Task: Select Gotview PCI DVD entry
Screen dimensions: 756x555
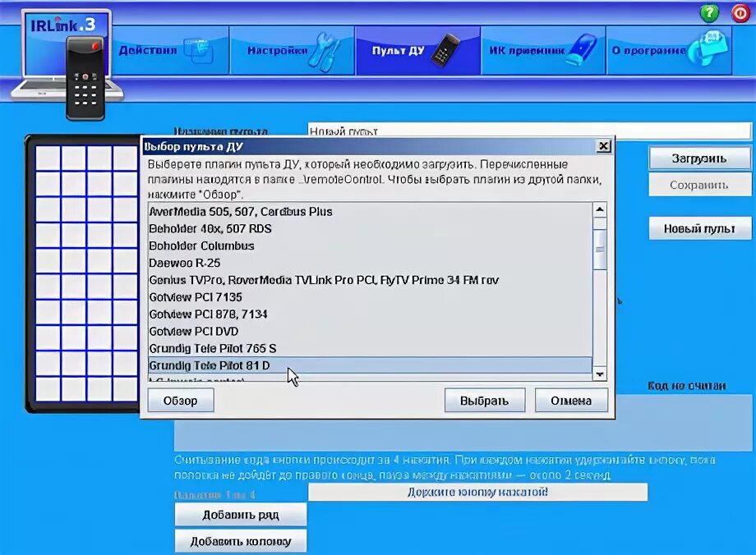Action: coord(370,332)
